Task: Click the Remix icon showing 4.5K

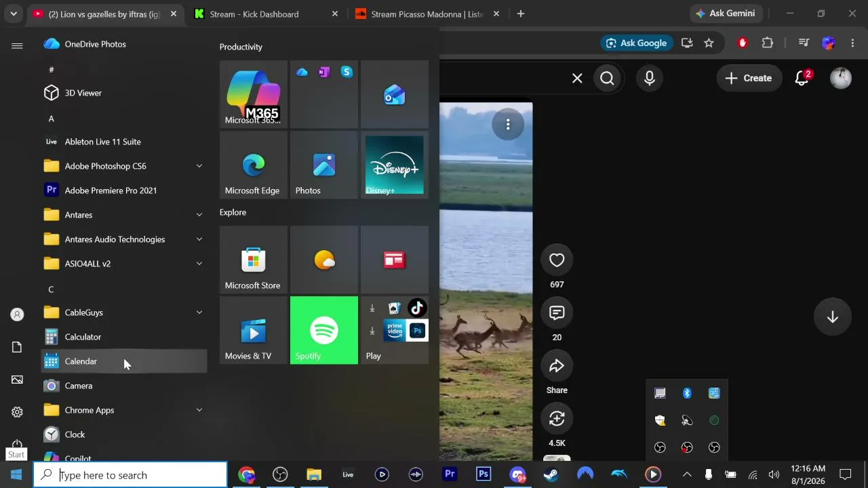Action: [557, 419]
